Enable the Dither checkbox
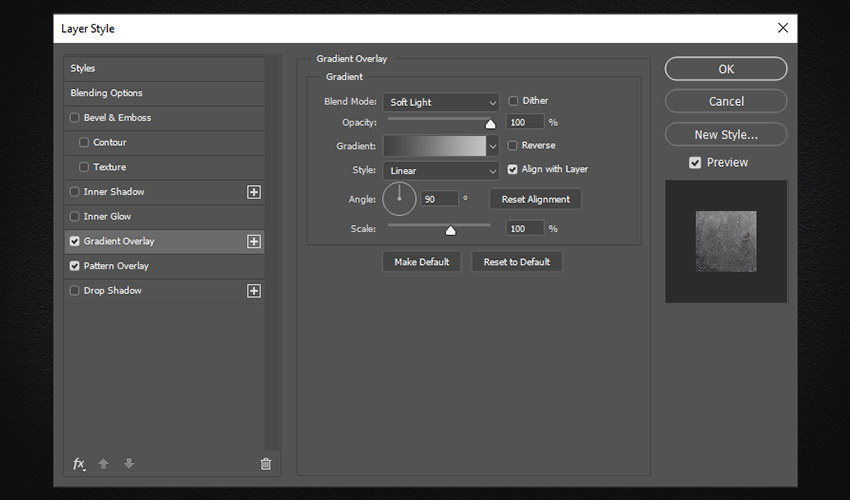The width and height of the screenshot is (850, 500). [514, 101]
